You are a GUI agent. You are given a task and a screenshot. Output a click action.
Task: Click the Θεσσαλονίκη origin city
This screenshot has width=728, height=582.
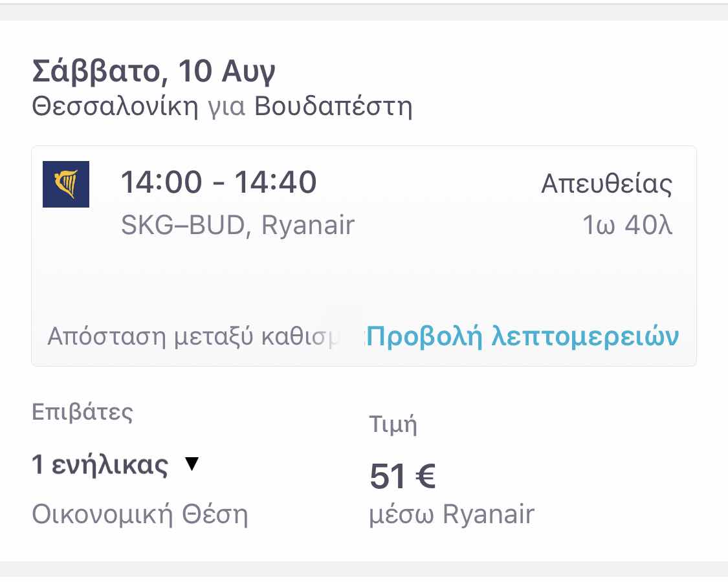(115, 106)
